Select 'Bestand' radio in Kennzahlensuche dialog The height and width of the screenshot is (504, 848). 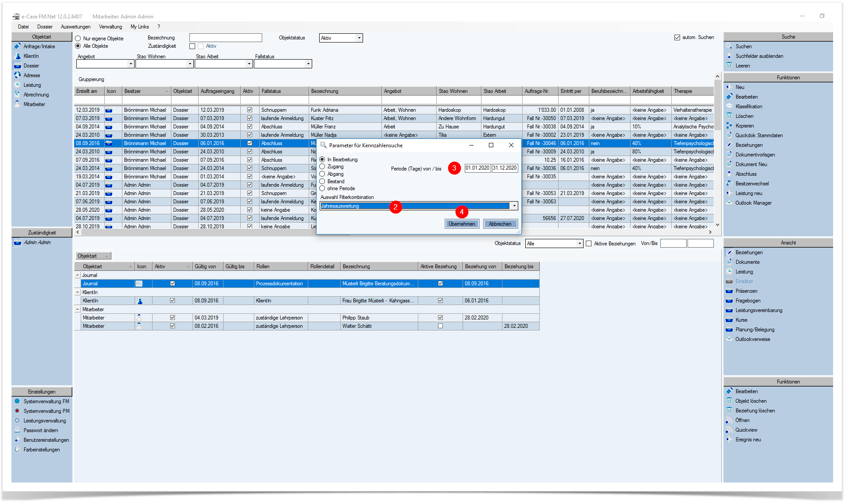(322, 181)
